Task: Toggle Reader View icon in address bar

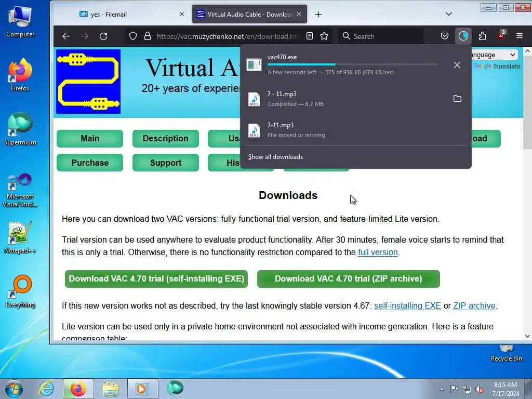Action: click(310, 36)
